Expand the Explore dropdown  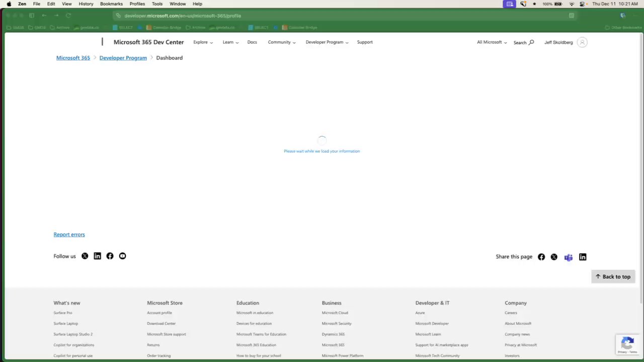pyautogui.click(x=203, y=42)
